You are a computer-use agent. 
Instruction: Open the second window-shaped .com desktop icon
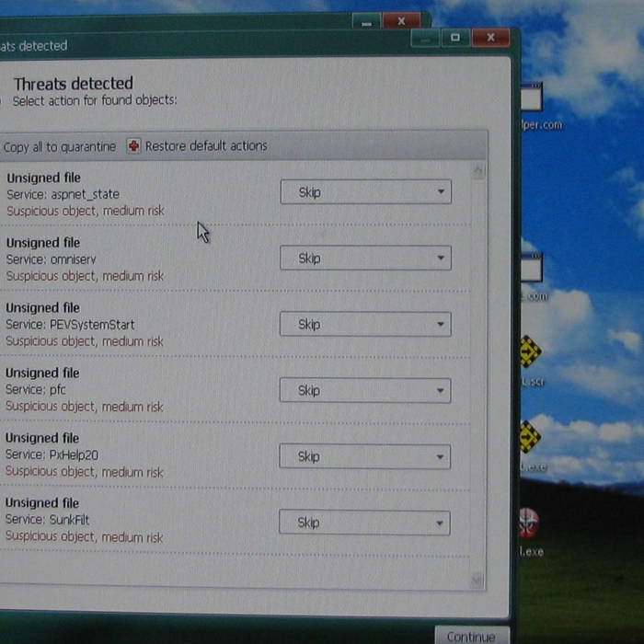[x=532, y=268]
